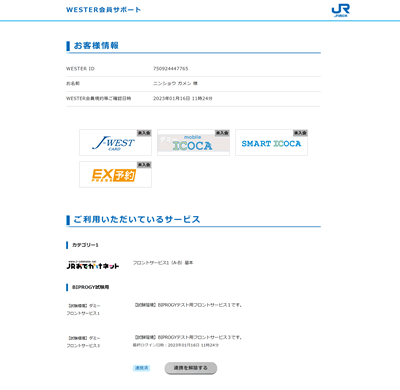This screenshot has height=390, width=400.
Task: Select the WESTER ID number value
Action: point(171,69)
